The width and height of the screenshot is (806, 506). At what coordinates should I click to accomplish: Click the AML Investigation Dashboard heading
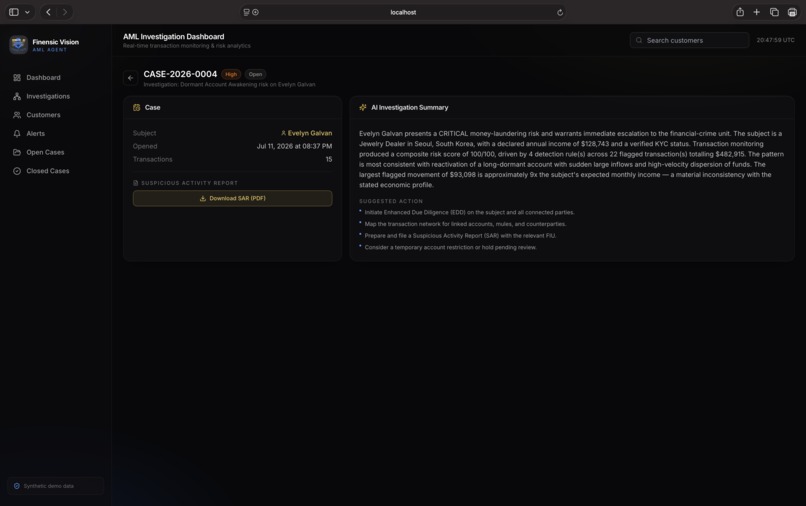[173, 37]
